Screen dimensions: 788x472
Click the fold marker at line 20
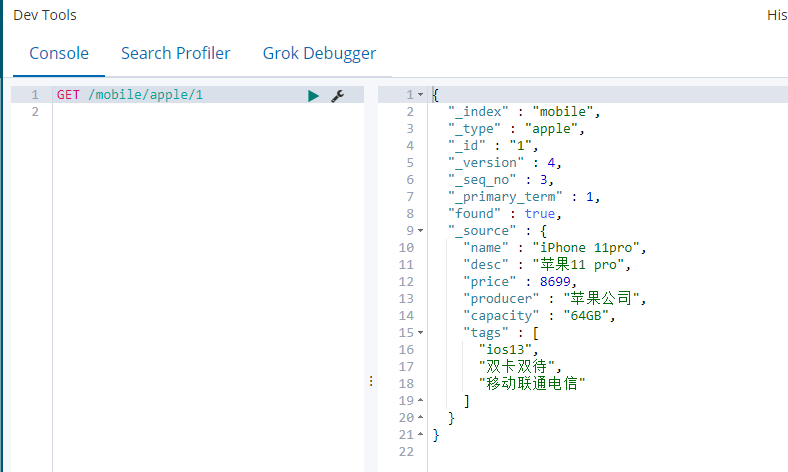coord(421,418)
